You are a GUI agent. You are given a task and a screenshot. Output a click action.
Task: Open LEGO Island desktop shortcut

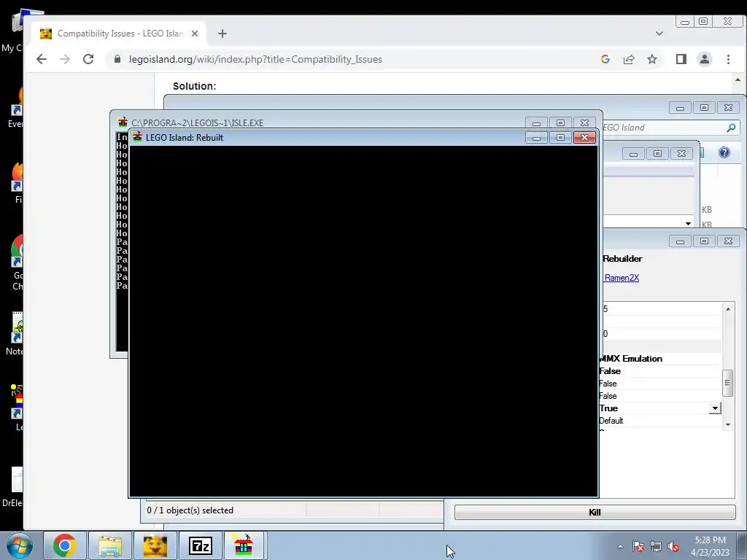(x=18, y=407)
